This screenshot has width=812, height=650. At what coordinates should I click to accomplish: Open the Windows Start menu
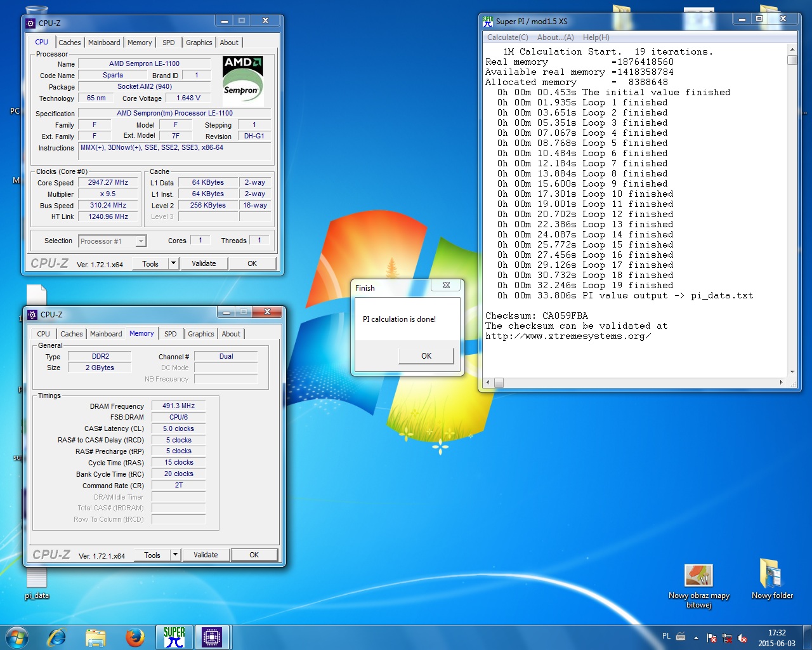tap(16, 637)
